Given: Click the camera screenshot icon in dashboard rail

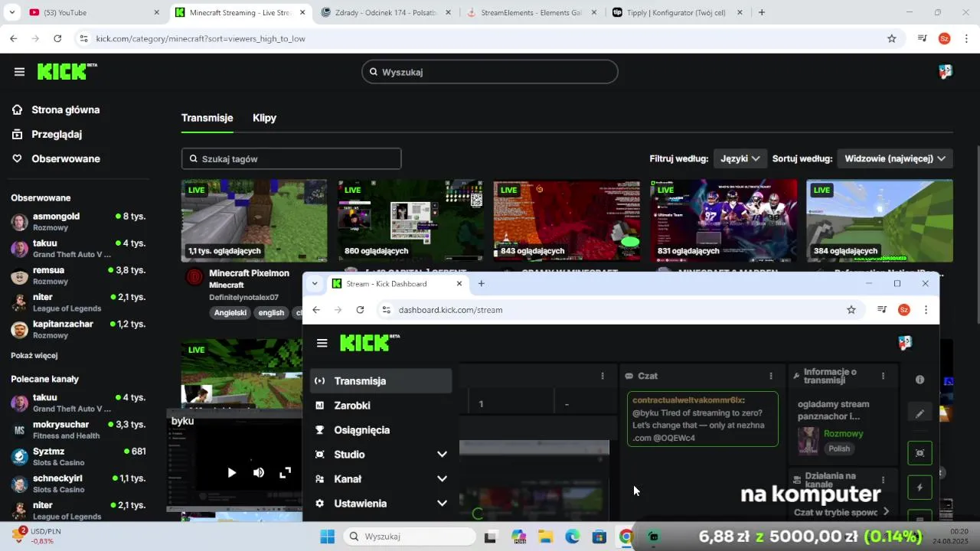Looking at the screenshot, I should click(920, 453).
